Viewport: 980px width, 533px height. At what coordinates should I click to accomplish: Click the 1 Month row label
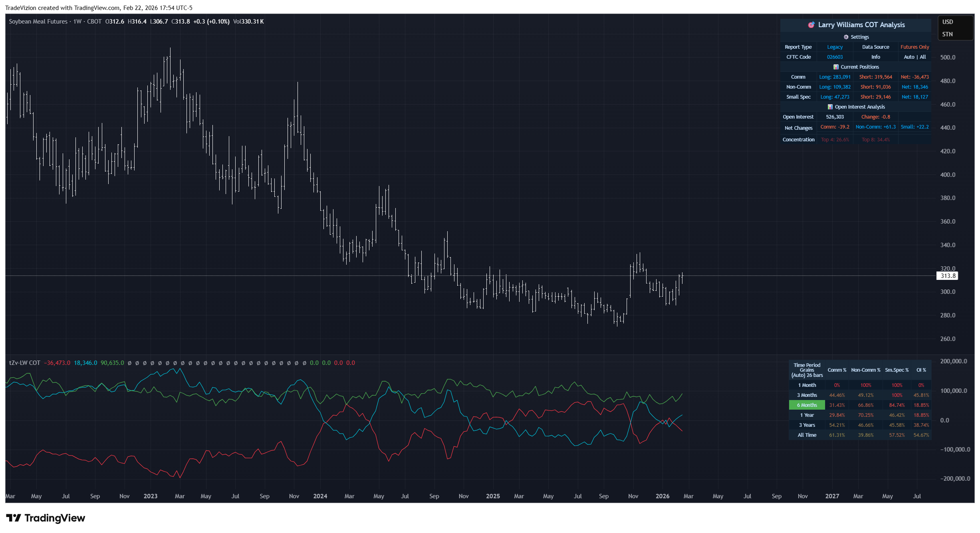[807, 385]
